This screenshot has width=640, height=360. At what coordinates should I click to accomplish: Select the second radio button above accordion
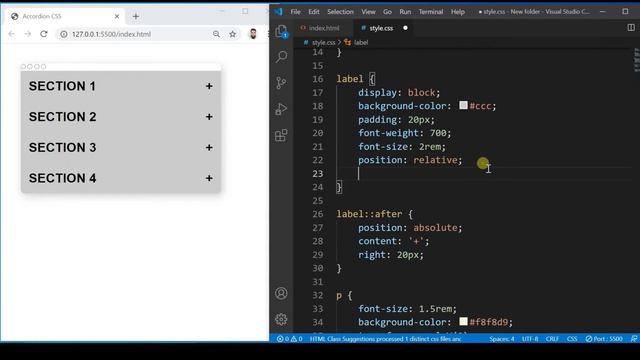click(30, 67)
